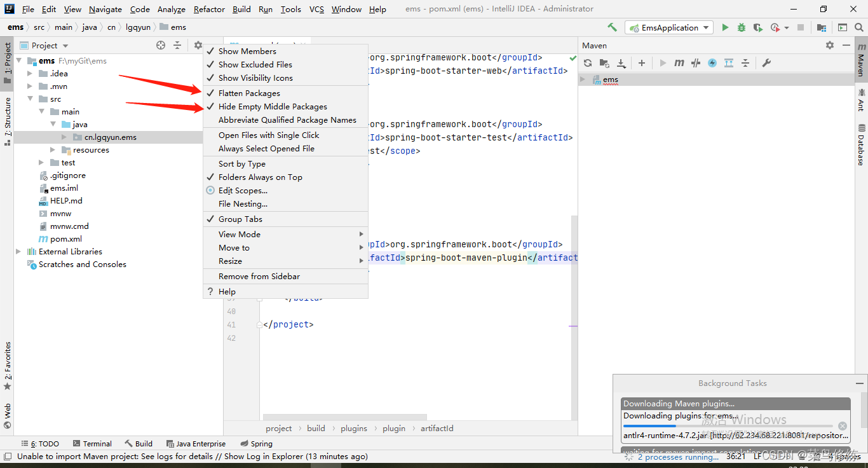Viewport: 868px width, 468px height.
Task: Expand the .mvn folder
Action: (31, 86)
